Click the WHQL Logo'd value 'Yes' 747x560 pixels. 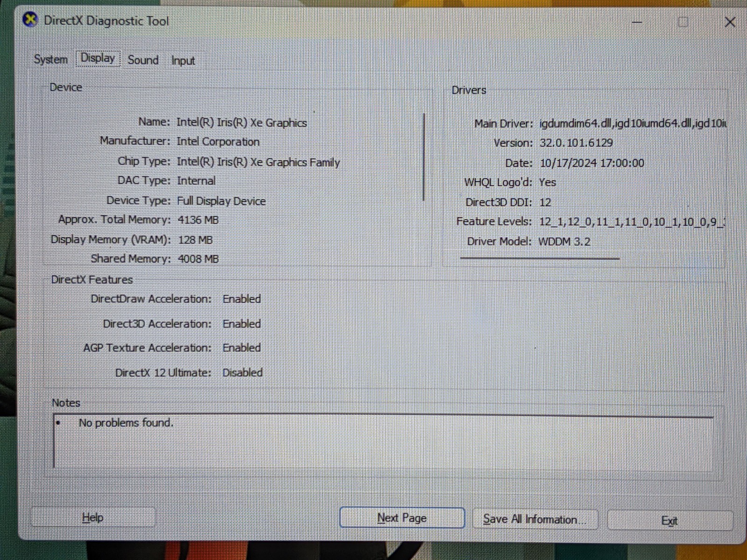pyautogui.click(x=547, y=182)
